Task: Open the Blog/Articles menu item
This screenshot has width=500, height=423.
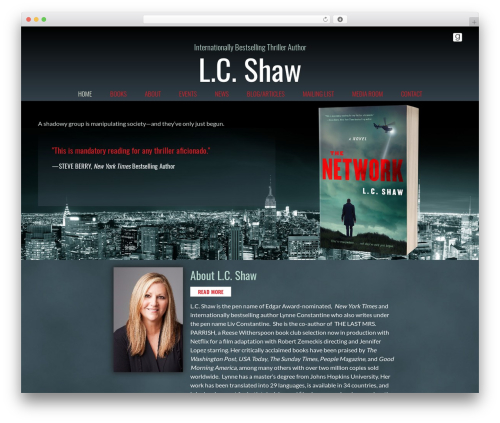Action: [x=266, y=94]
